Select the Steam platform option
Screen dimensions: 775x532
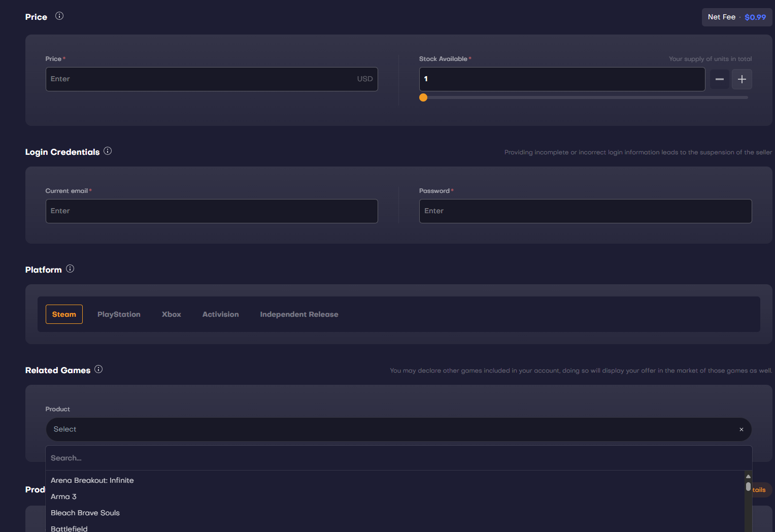coord(64,314)
